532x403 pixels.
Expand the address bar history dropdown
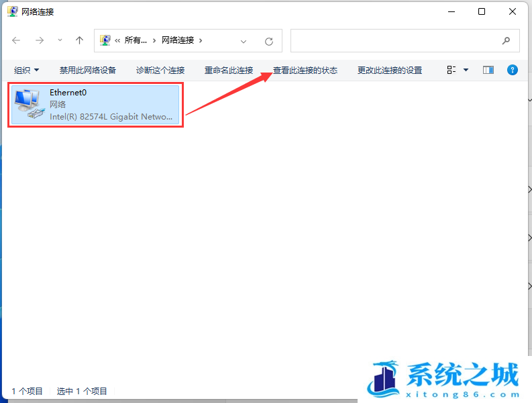click(244, 41)
